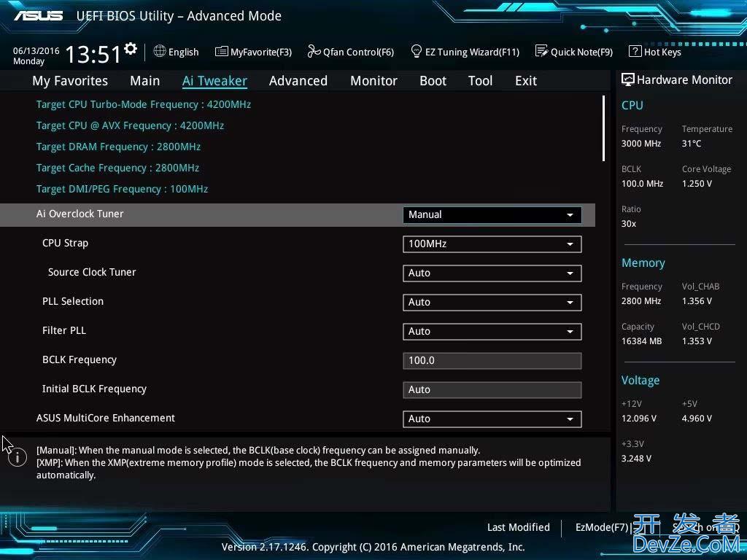Screen dimensions: 747x560
Task: Click the 13:51 clock display
Action: (93, 54)
